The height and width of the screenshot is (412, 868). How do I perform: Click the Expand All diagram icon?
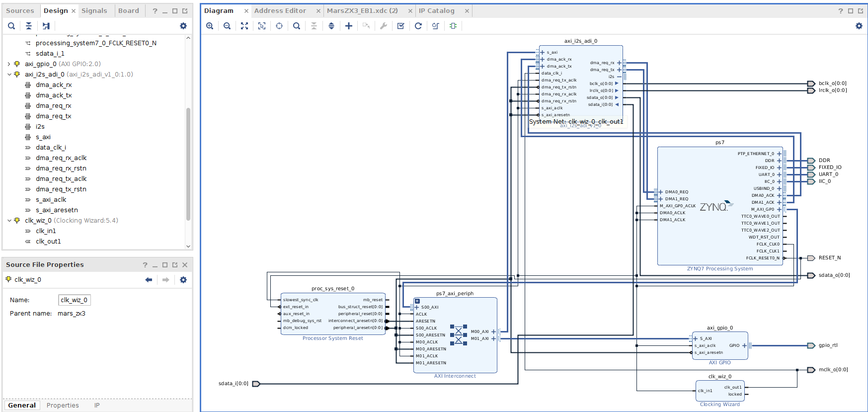[331, 26]
